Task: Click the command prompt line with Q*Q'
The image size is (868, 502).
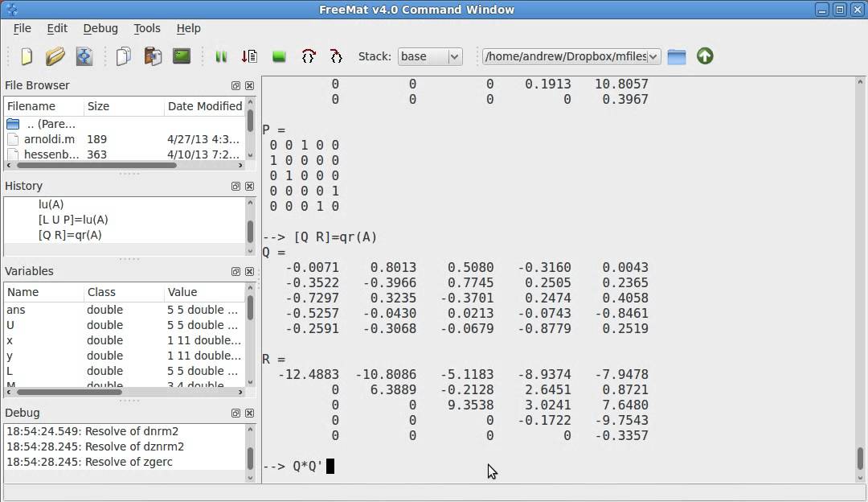Action: tap(299, 467)
